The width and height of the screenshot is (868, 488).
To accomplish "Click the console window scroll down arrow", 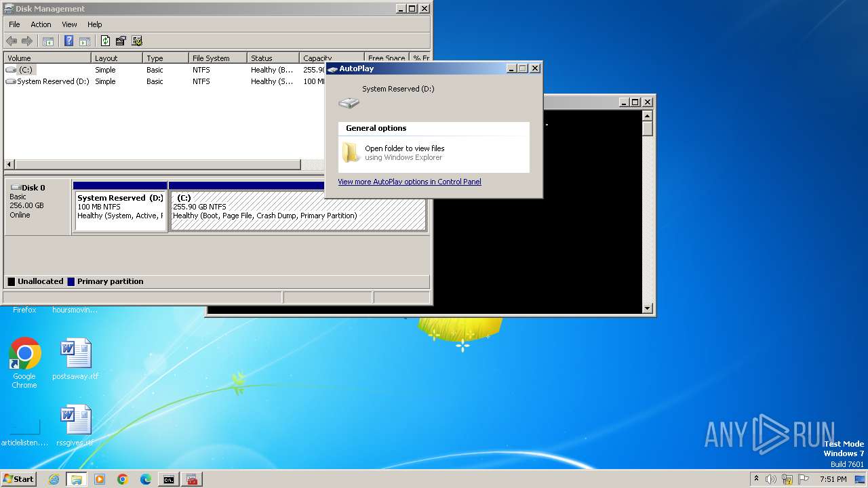I will (648, 308).
